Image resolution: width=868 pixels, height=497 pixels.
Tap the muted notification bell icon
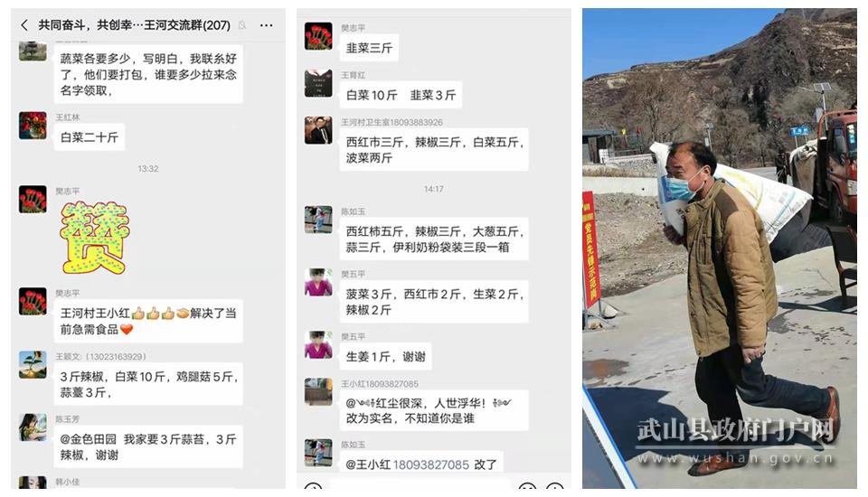click(x=242, y=25)
